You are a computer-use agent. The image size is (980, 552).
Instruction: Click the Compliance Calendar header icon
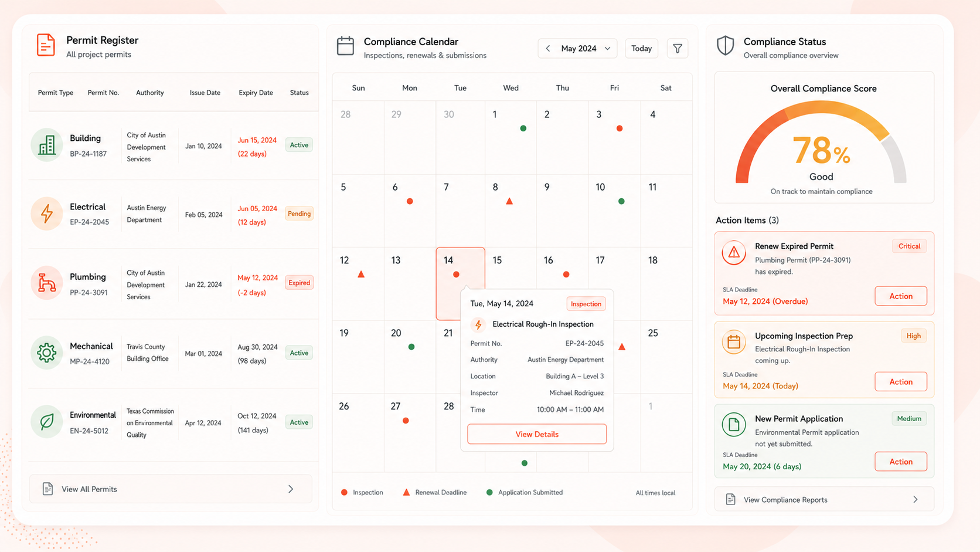pyautogui.click(x=345, y=46)
